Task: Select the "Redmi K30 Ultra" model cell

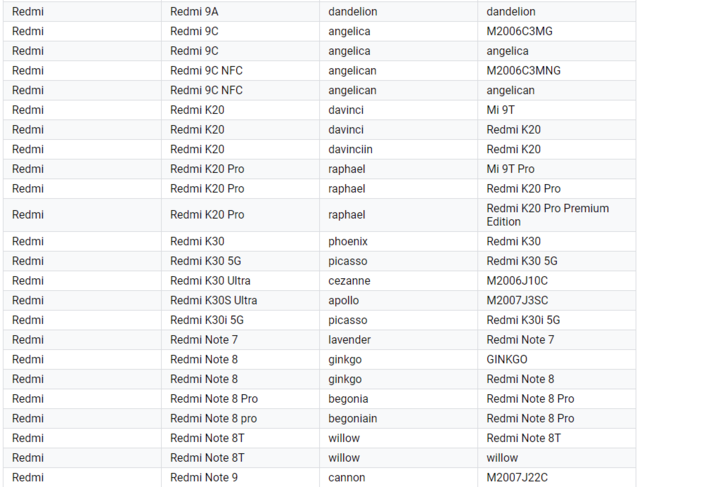Action: (210, 281)
